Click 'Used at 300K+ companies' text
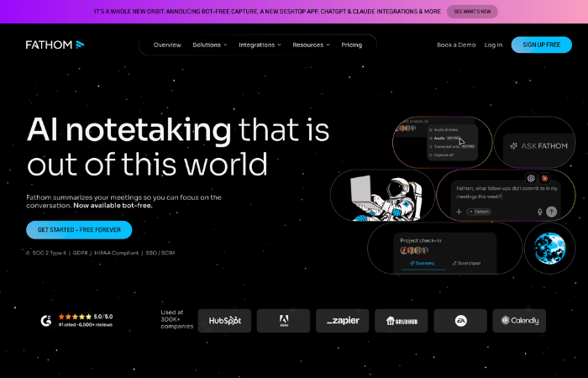The width and height of the screenshot is (588, 378). (x=177, y=319)
